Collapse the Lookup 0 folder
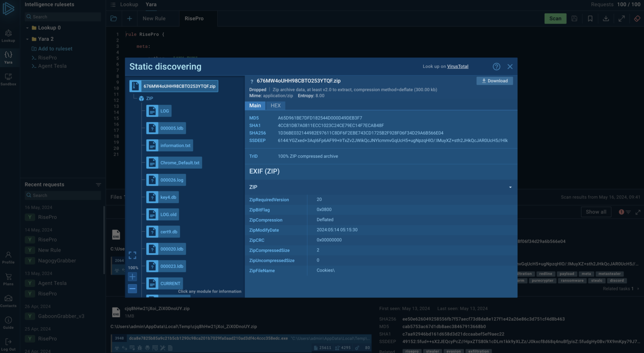Viewport: 644px width, 353px height. pos(27,28)
